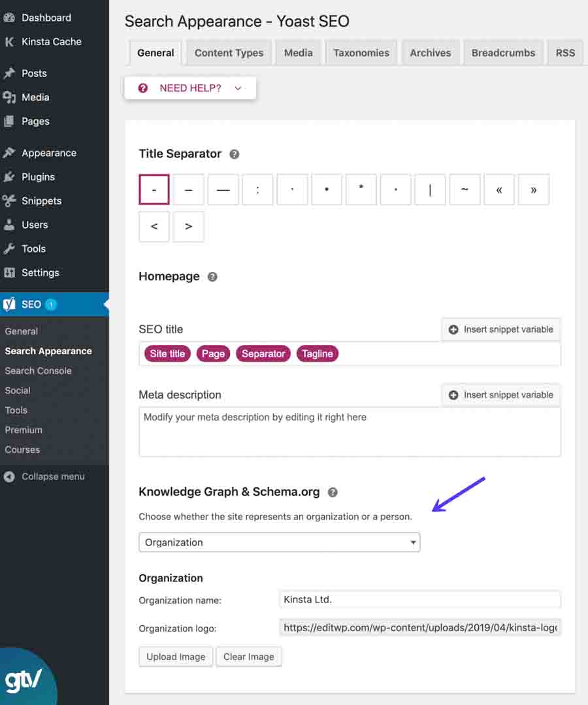Open the Media library icon

[x=10, y=97]
